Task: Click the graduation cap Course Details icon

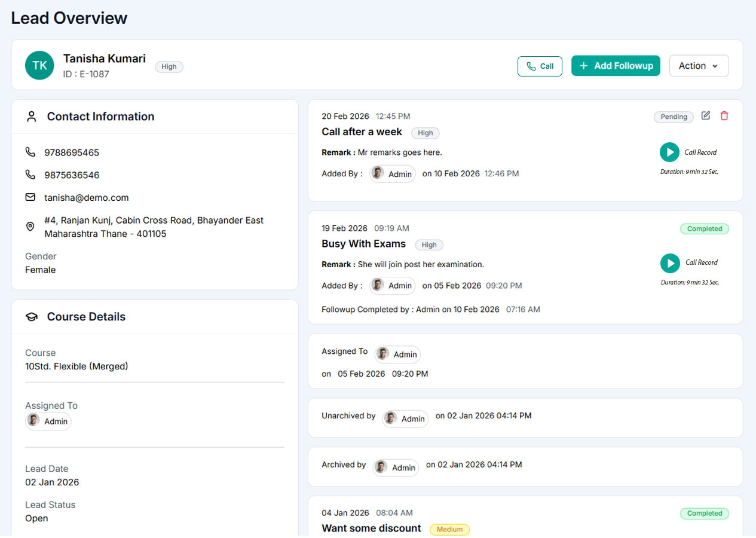Action: 32,317
